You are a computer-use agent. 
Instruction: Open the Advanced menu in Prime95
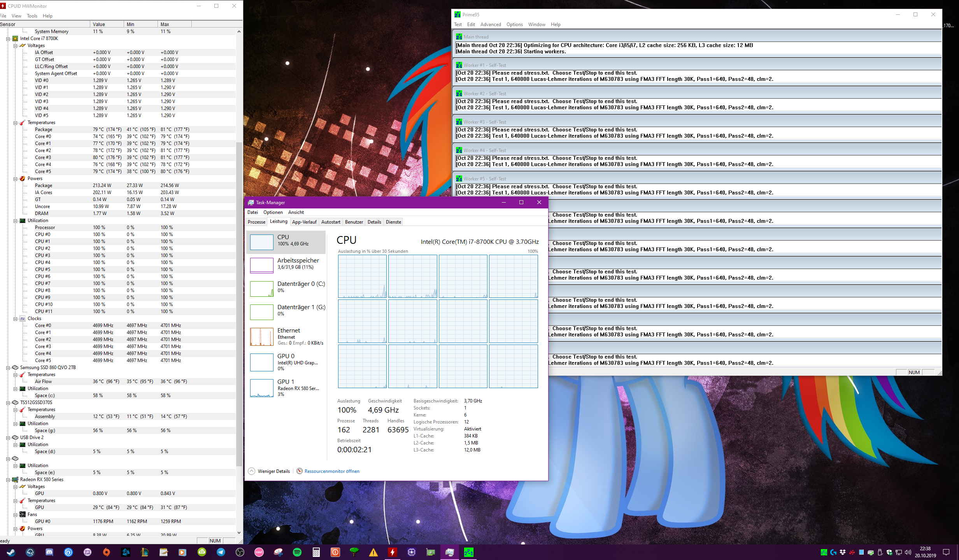[490, 24]
